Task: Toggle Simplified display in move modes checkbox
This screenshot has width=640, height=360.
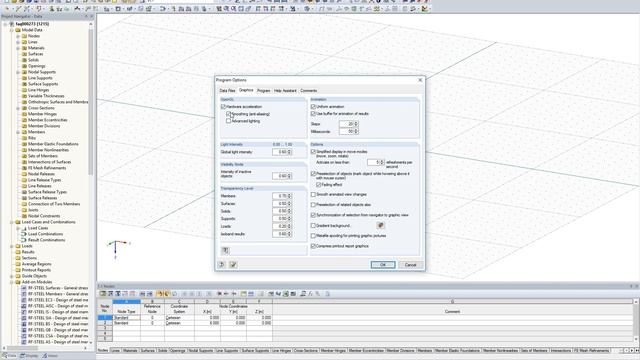Action: click(313, 151)
